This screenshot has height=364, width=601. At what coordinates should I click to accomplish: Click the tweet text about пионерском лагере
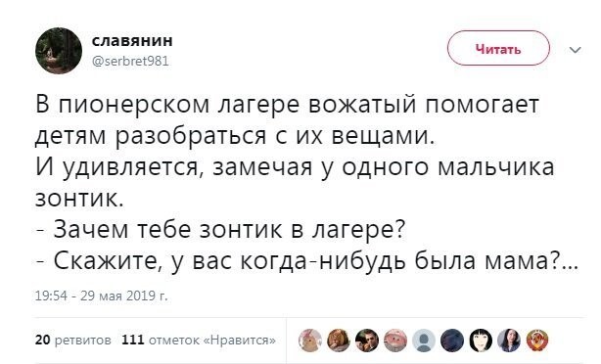(x=288, y=119)
